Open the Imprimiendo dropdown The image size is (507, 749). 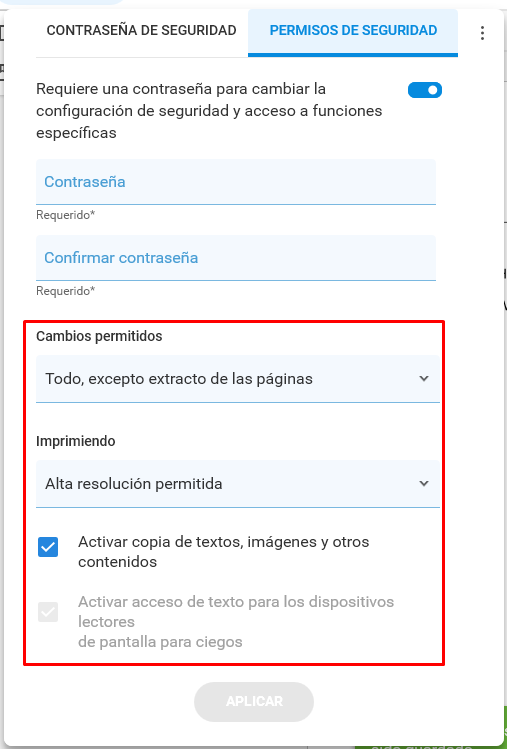pyautogui.click(x=238, y=484)
